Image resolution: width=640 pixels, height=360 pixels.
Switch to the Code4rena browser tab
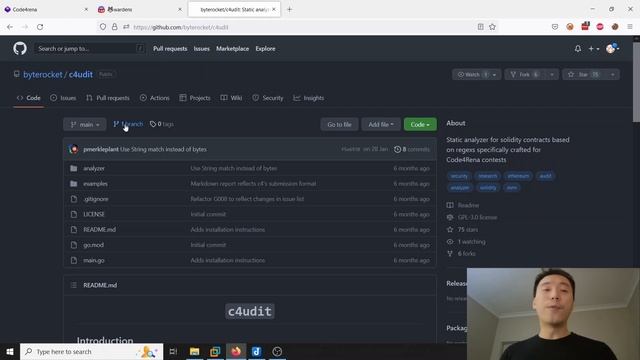(46, 9)
